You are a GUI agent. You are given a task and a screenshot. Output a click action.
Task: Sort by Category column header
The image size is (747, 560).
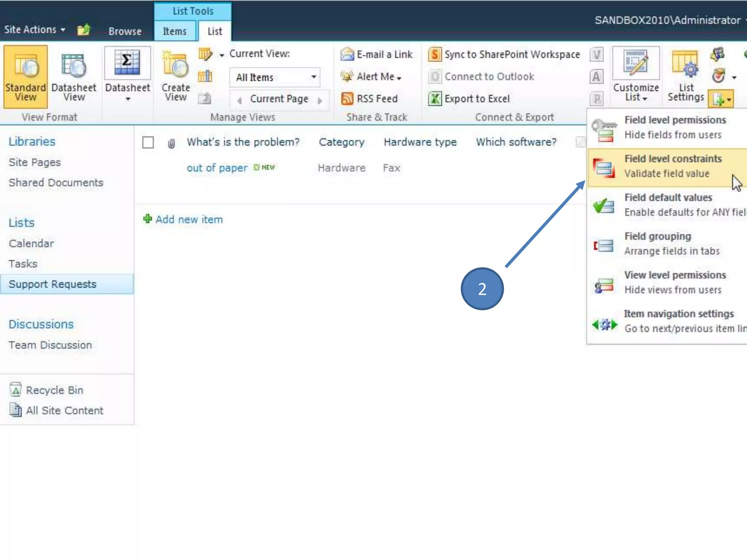click(341, 142)
